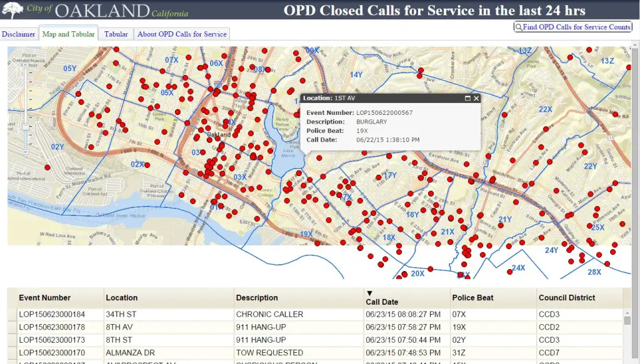
Task: Click the zoom-out arrow below the map slider
Action: tap(25, 152)
